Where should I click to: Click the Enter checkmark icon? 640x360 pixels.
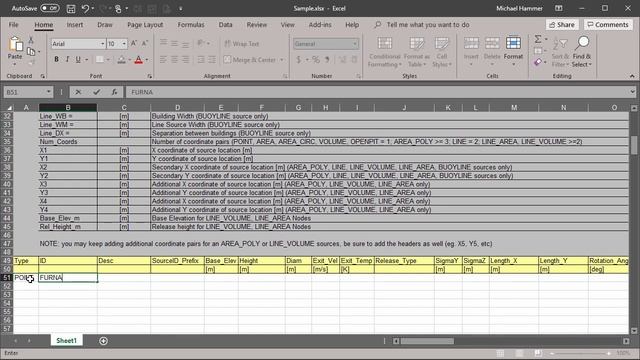96,92
